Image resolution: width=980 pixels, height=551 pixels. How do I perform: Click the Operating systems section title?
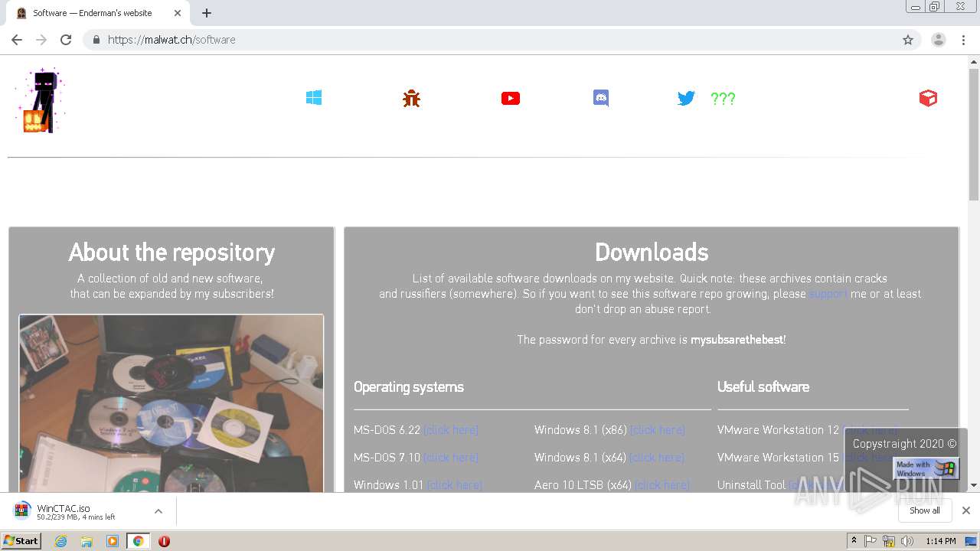pos(409,387)
